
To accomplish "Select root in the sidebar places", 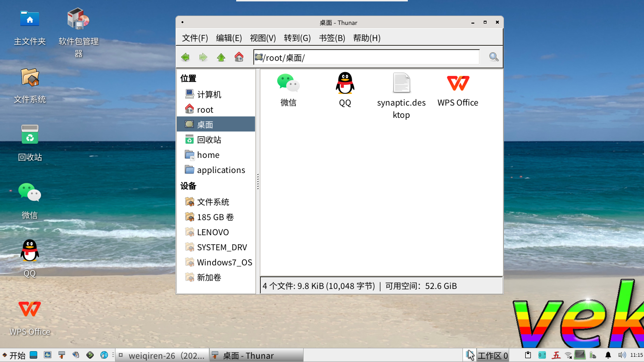I will [x=216, y=109].
